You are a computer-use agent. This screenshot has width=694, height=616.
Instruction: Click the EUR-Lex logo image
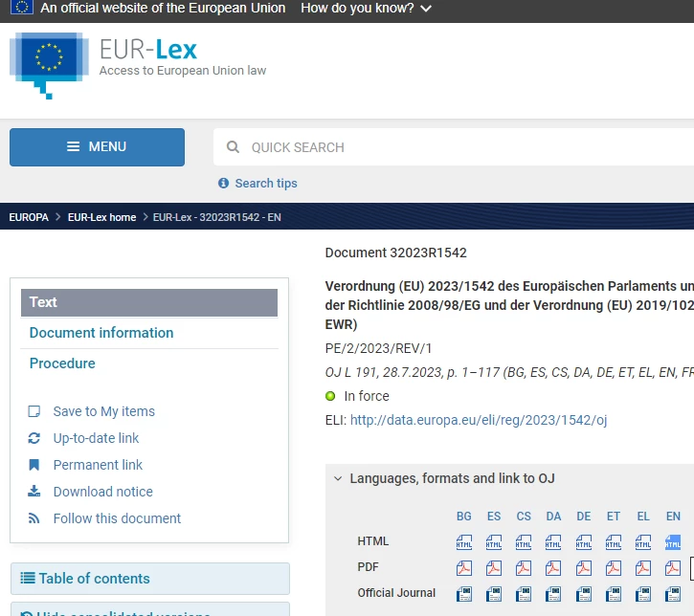[49, 65]
